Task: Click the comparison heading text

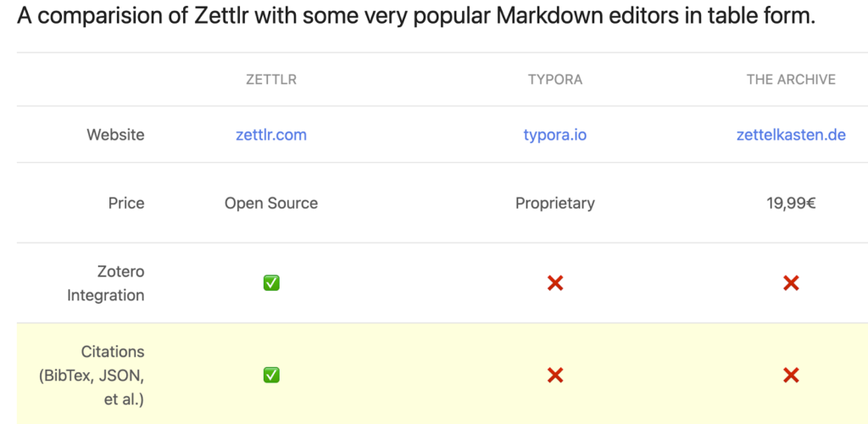Action: 415,17
